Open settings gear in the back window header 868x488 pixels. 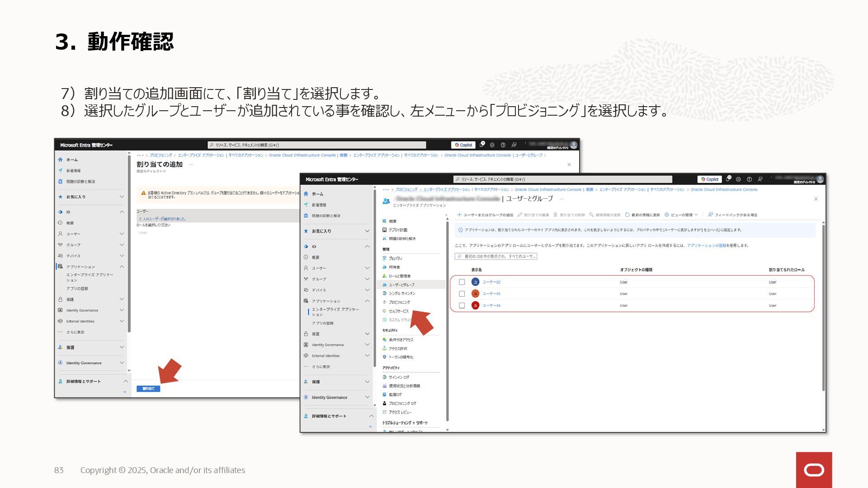pos(492,145)
